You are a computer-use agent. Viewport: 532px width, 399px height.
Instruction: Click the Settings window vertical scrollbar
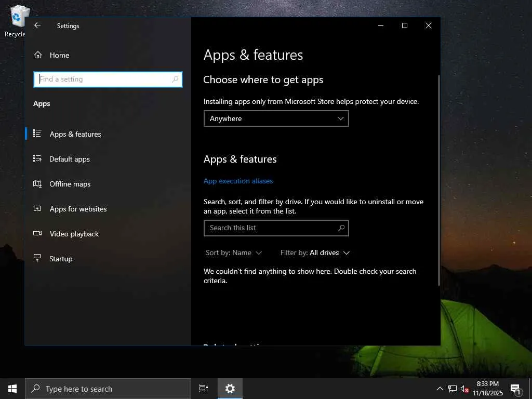tap(438, 180)
